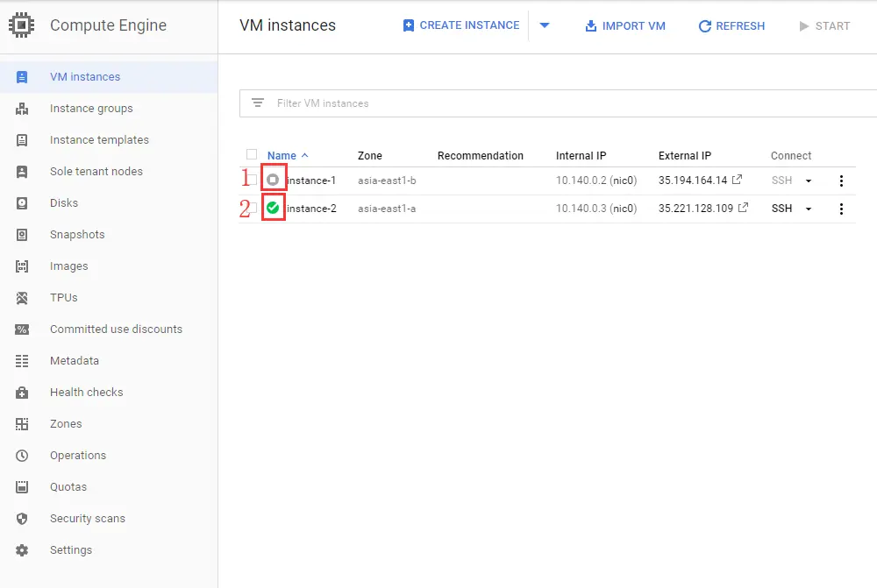877x588 pixels.
Task: Click internal IP 10.140.0.2 (nic0)
Action: click(x=596, y=181)
